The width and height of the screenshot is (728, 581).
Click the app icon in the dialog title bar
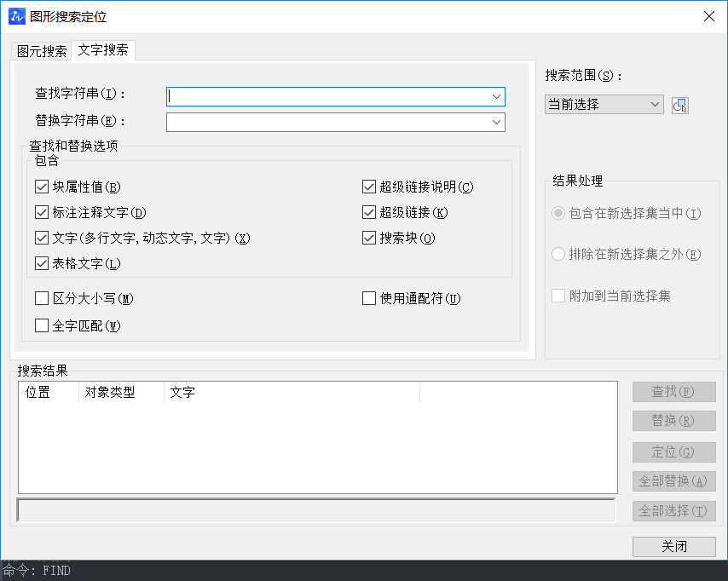coord(16,16)
